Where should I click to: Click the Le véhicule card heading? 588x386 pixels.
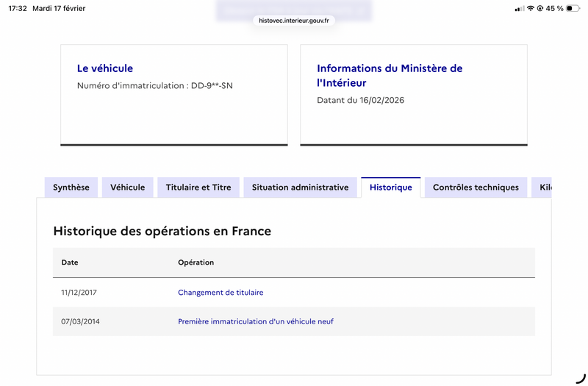pos(105,68)
